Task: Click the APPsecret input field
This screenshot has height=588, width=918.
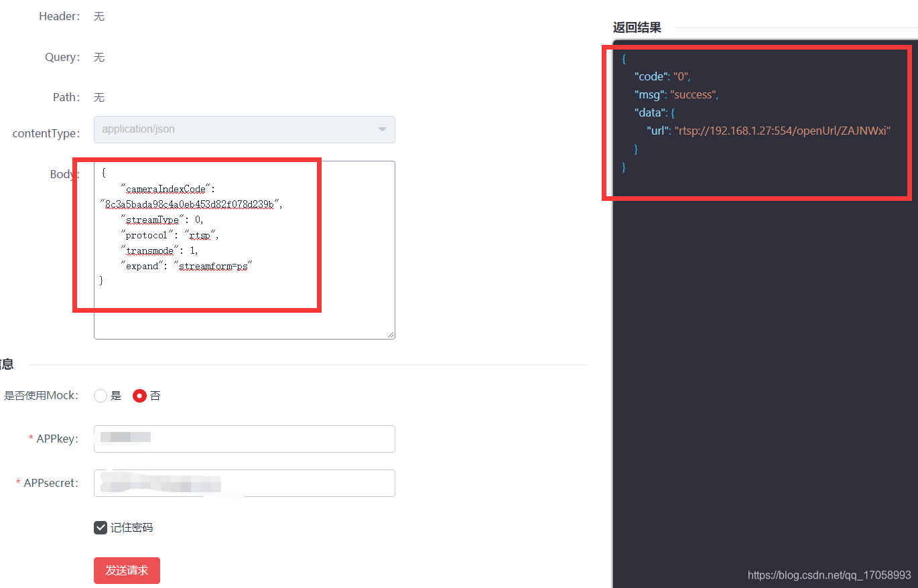Action: (x=245, y=483)
